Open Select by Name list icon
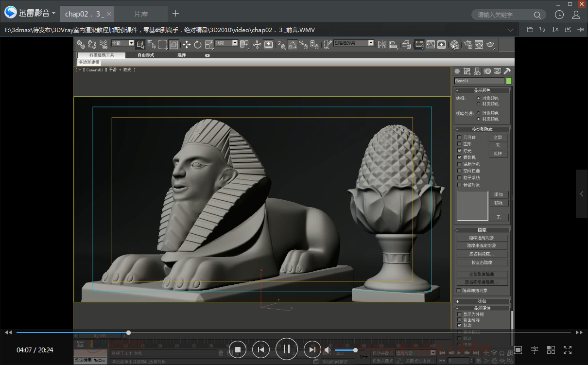Screen dimensions: 588x365 point(152,45)
